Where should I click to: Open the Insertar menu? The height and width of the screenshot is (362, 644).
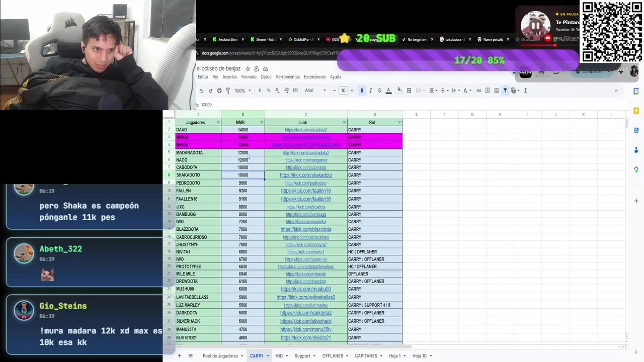coord(230,77)
